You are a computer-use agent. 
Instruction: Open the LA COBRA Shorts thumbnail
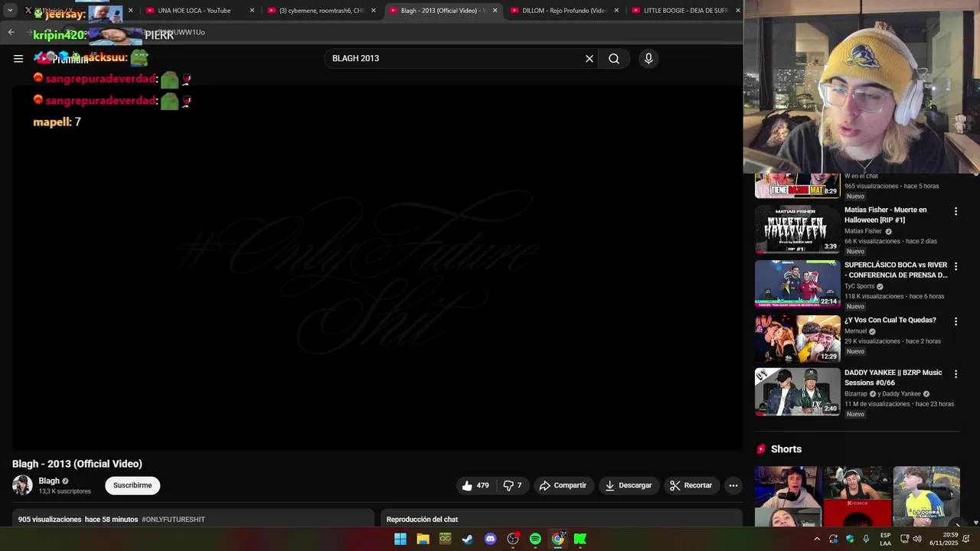tap(926, 497)
